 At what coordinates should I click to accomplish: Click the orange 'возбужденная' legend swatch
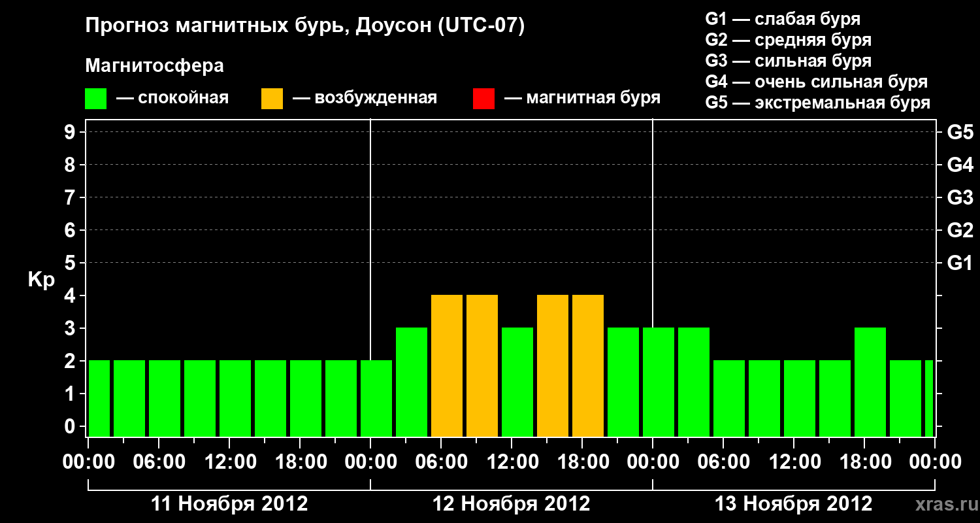click(272, 99)
